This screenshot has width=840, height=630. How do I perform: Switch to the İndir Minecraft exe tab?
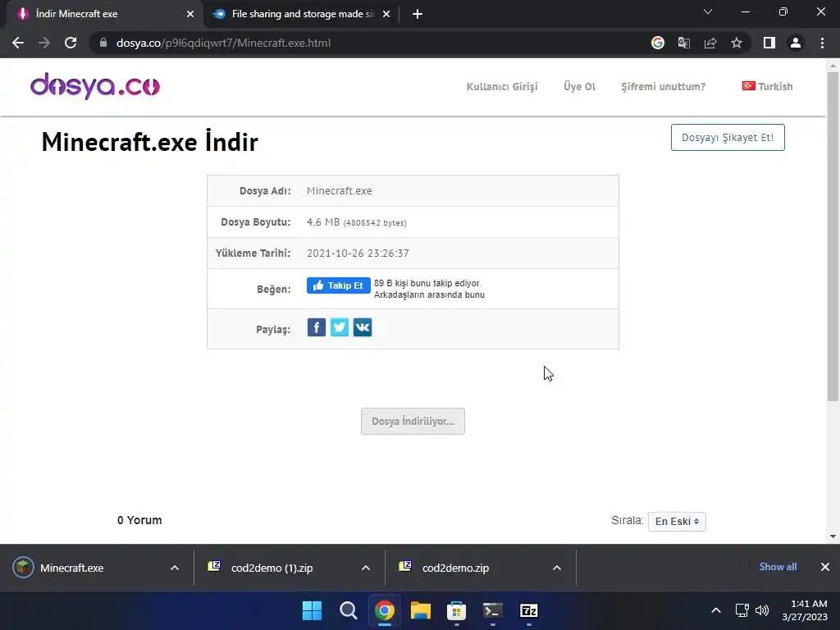click(x=102, y=14)
